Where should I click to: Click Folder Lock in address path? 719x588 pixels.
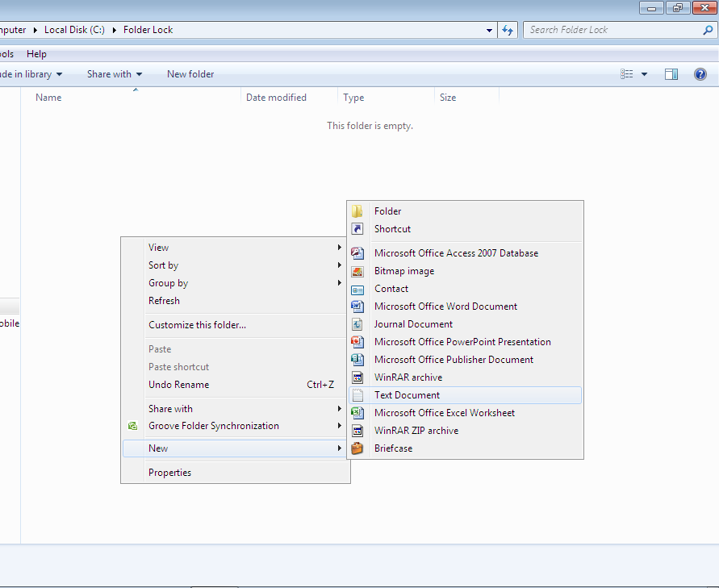point(148,31)
